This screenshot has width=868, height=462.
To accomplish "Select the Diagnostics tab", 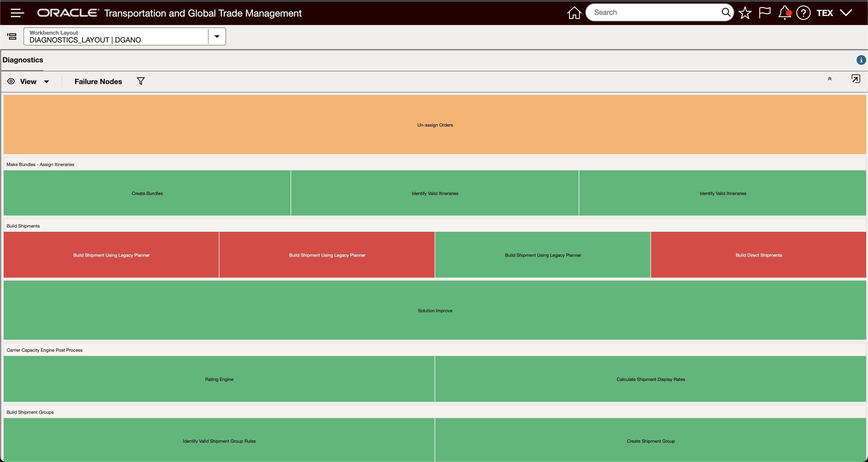I will click(x=23, y=60).
